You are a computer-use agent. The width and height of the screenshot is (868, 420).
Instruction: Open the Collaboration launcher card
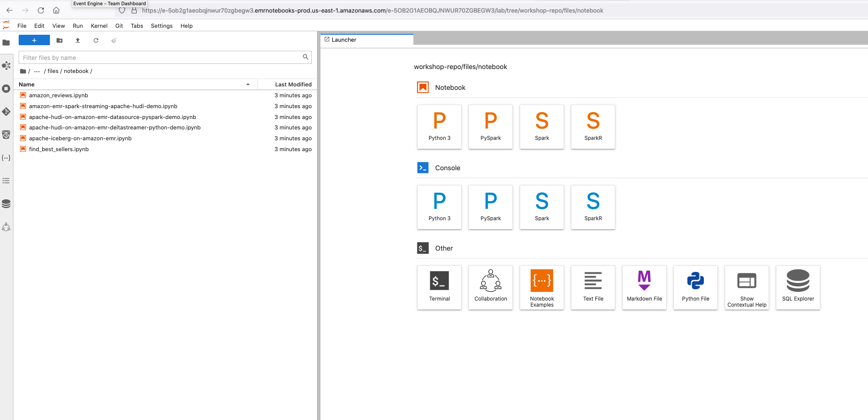tap(491, 288)
